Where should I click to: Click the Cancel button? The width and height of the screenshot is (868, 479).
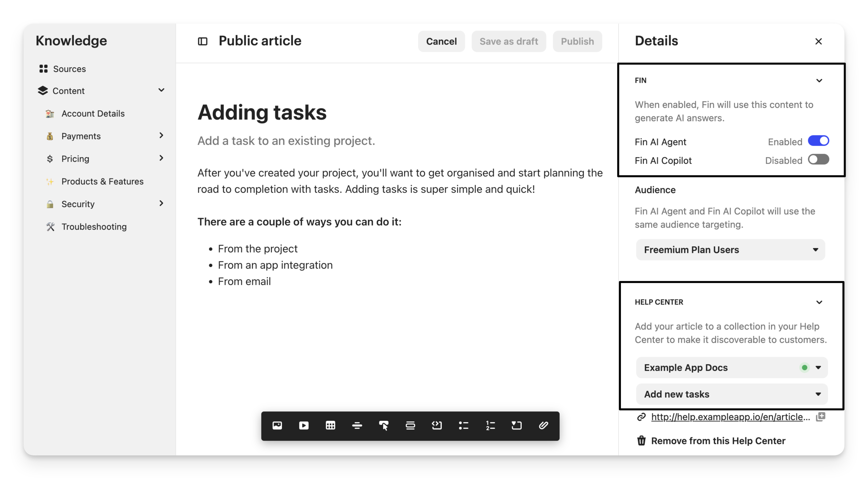click(x=441, y=41)
